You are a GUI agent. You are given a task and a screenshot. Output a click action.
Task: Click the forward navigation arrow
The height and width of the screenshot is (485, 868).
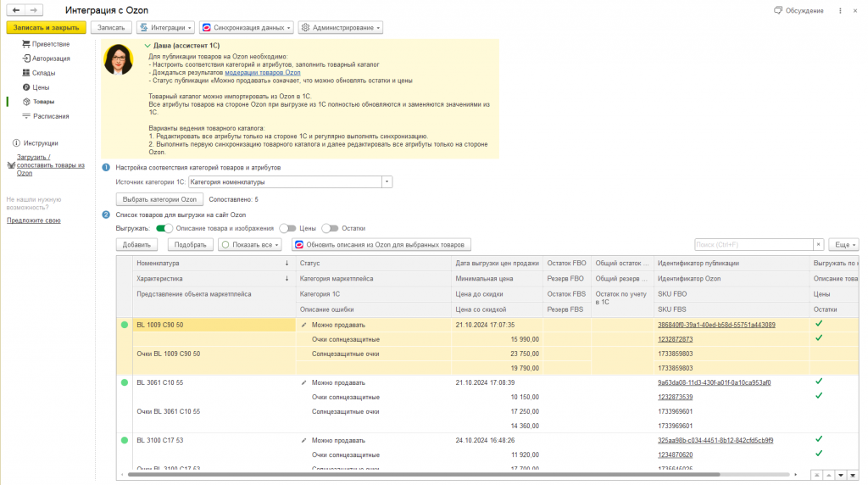(34, 10)
